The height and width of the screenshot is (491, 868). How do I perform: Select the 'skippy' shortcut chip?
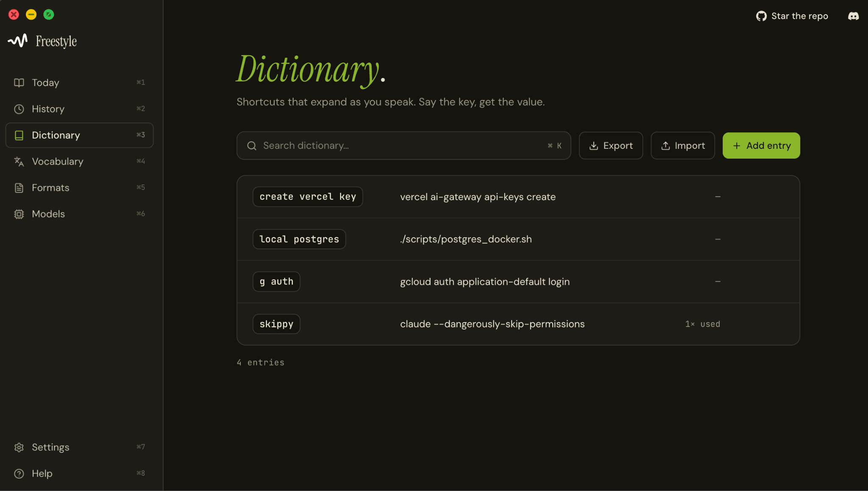(276, 324)
